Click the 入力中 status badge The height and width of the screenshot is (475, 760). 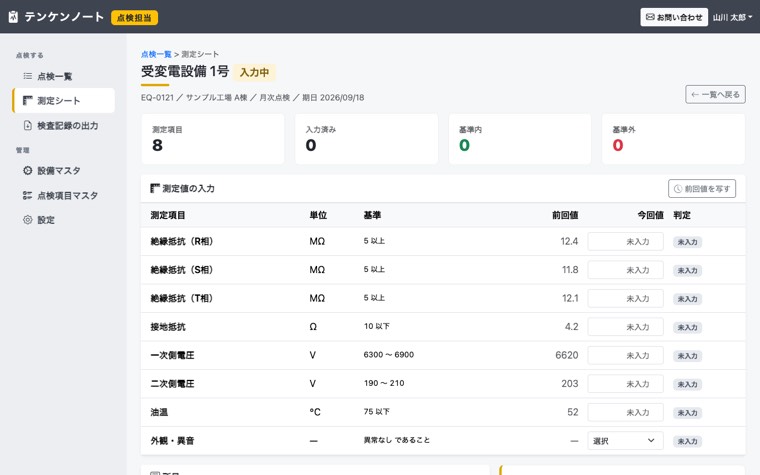click(x=254, y=72)
